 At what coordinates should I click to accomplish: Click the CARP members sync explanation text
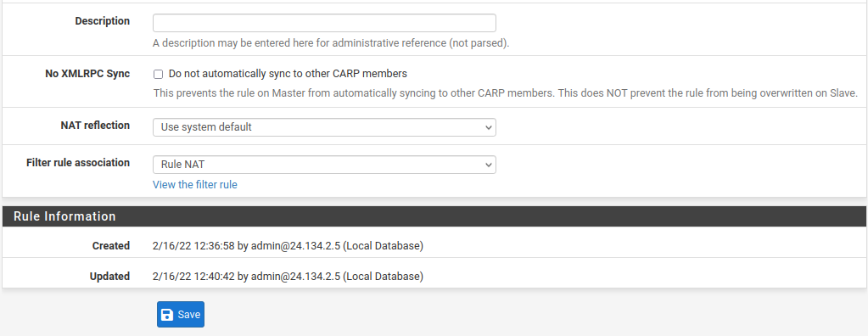pyautogui.click(x=506, y=93)
